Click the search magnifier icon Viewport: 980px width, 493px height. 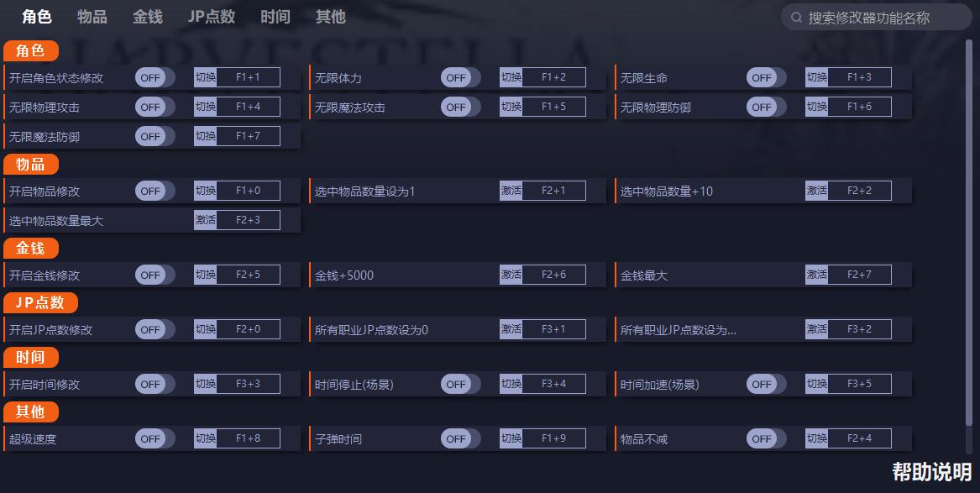796,18
